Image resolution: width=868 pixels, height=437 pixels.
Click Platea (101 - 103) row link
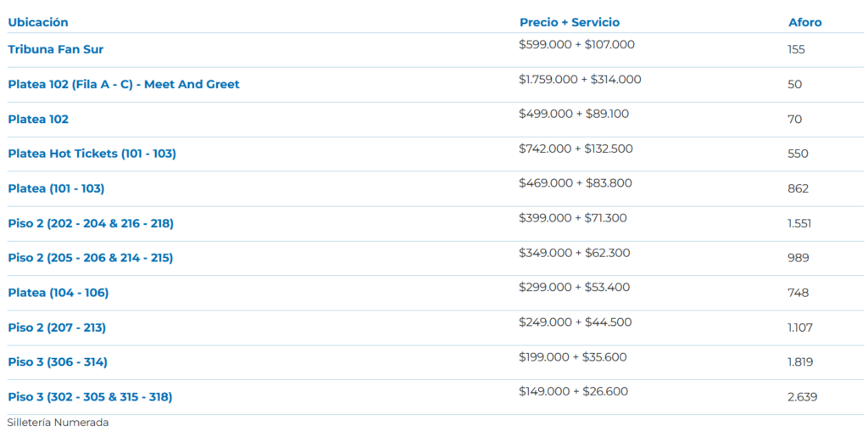point(56,188)
